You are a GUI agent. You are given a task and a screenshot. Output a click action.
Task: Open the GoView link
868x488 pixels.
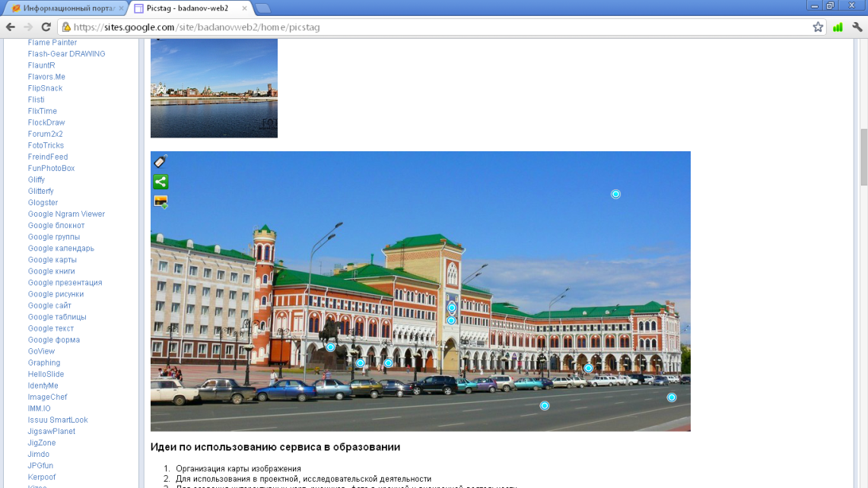[41, 351]
